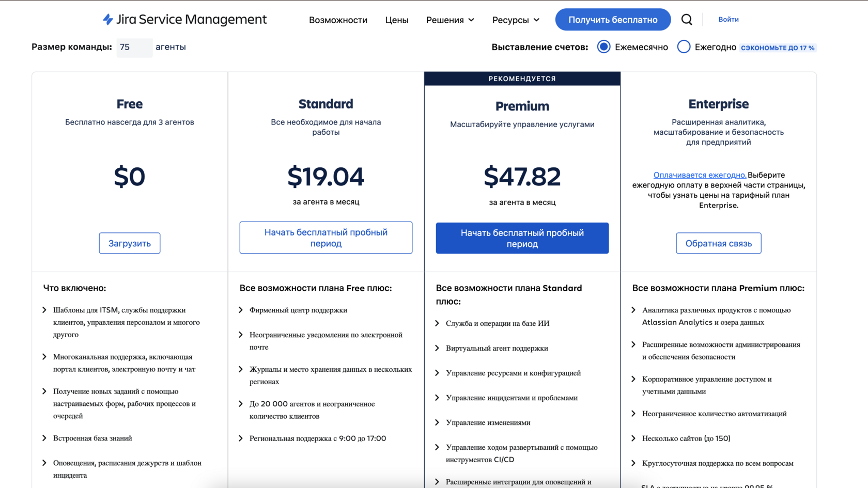Expand the Ресурсы dropdown menu
This screenshot has width=868, height=488.
(516, 20)
